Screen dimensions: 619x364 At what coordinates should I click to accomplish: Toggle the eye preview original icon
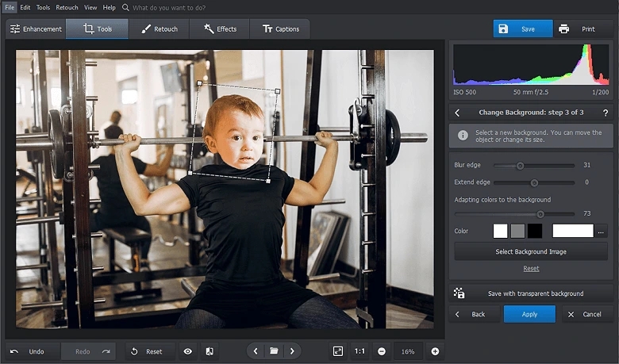188,351
